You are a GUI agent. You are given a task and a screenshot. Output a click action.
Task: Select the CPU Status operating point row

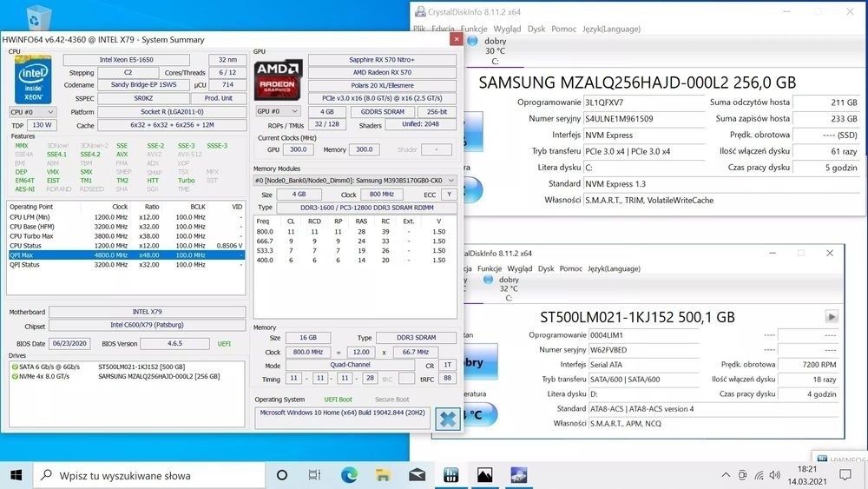[126, 245]
